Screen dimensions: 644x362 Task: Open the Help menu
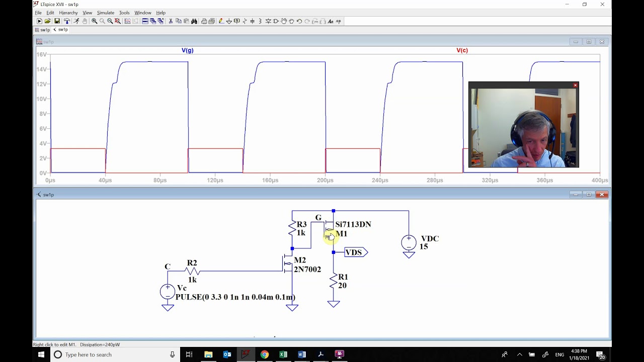(x=161, y=13)
